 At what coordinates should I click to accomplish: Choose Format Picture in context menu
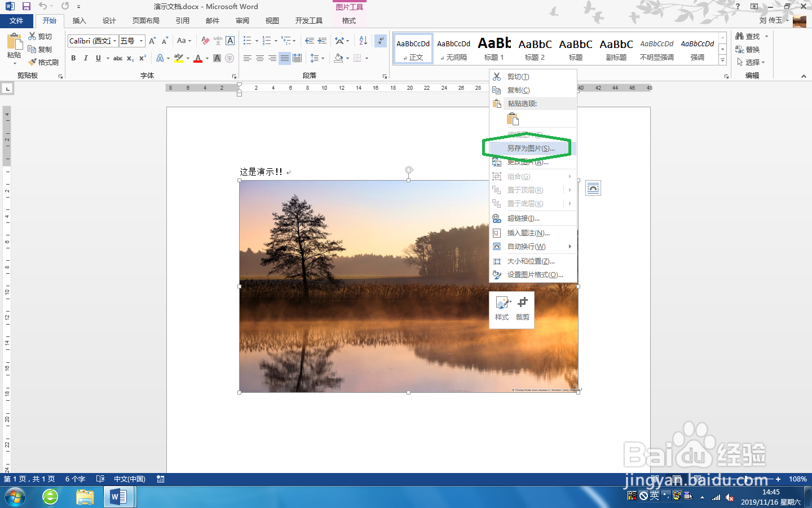coord(533,275)
